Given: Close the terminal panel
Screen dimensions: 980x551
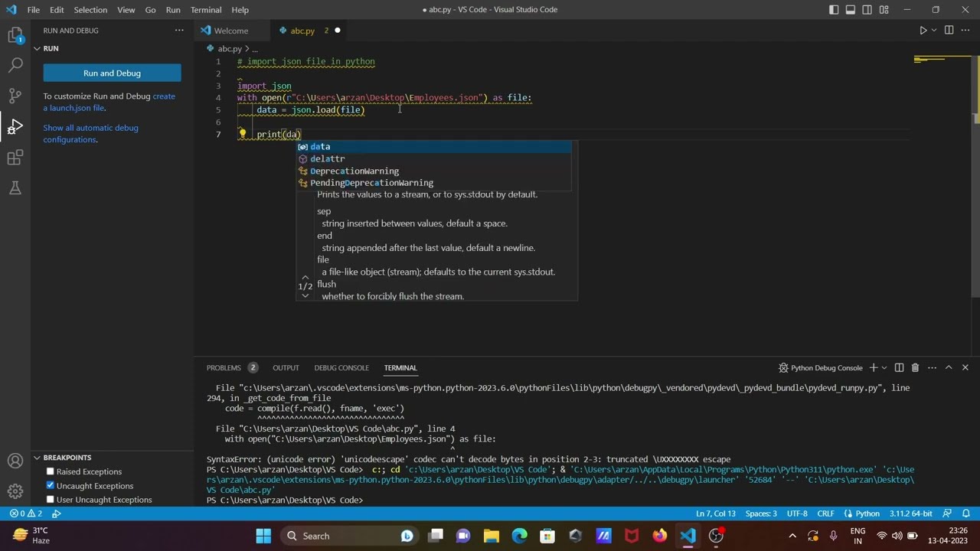Looking at the screenshot, I should pos(965,367).
